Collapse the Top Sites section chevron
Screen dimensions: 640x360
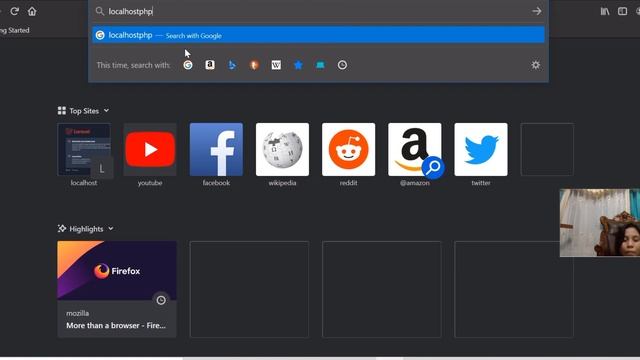pyautogui.click(x=106, y=111)
